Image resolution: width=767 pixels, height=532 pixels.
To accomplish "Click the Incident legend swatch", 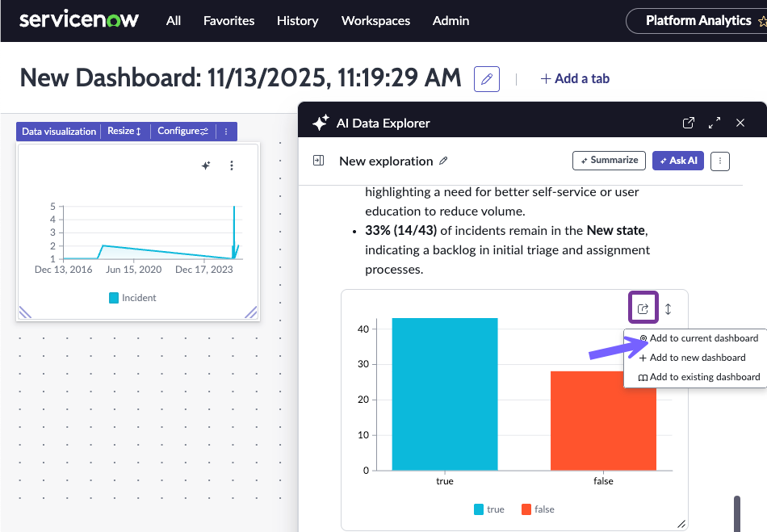I will 114,298.
